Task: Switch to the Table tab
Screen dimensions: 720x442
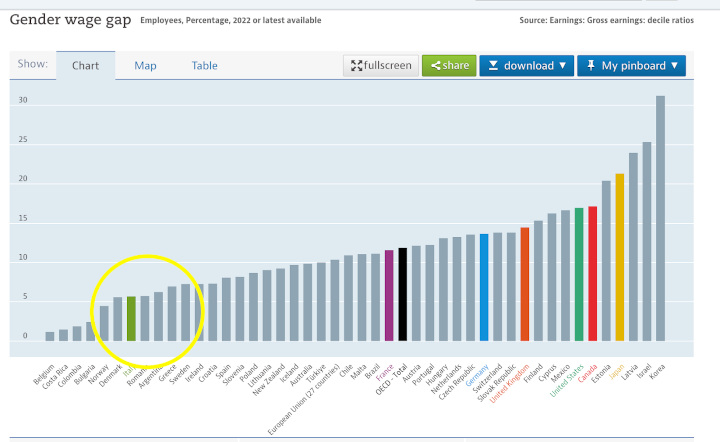Action: pyautogui.click(x=205, y=66)
